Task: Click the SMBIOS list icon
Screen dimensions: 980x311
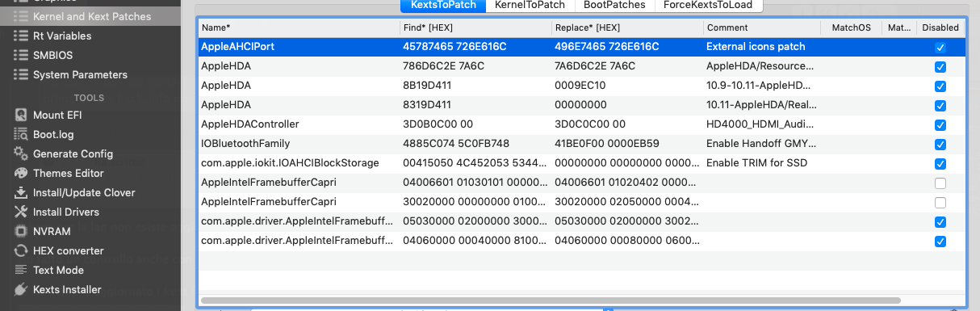Action: coord(20,55)
